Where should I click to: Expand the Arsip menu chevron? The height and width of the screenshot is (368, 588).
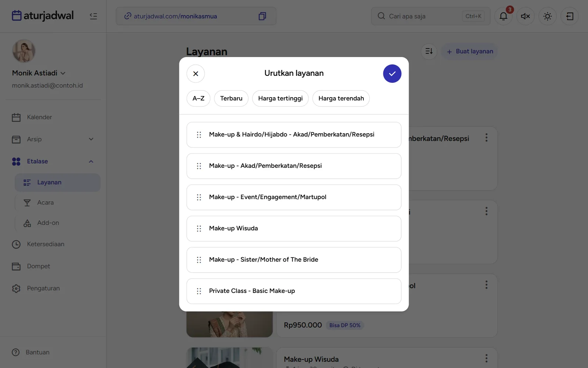tap(91, 139)
